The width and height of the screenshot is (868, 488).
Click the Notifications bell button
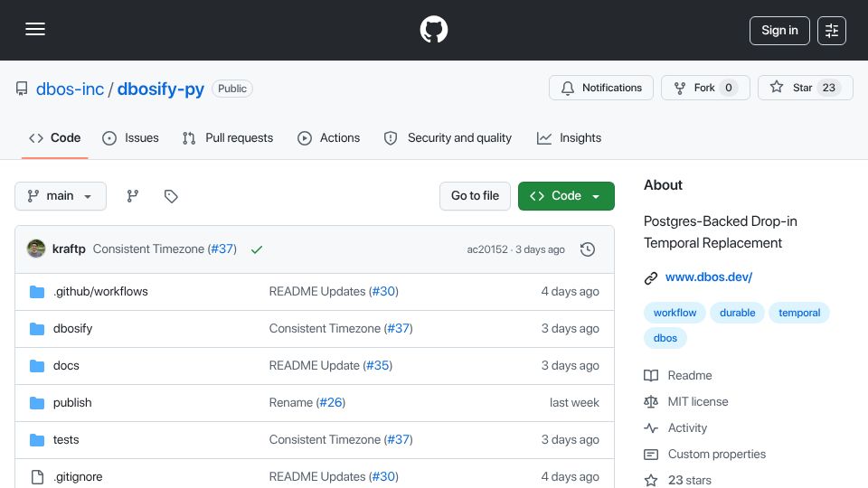(601, 88)
